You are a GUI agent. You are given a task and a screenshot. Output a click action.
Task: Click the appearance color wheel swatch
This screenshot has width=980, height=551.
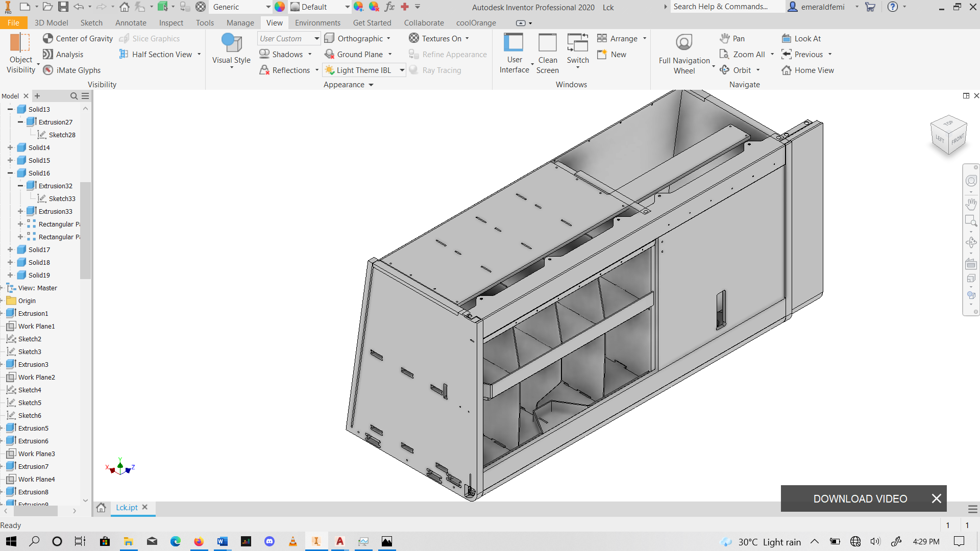point(280,7)
